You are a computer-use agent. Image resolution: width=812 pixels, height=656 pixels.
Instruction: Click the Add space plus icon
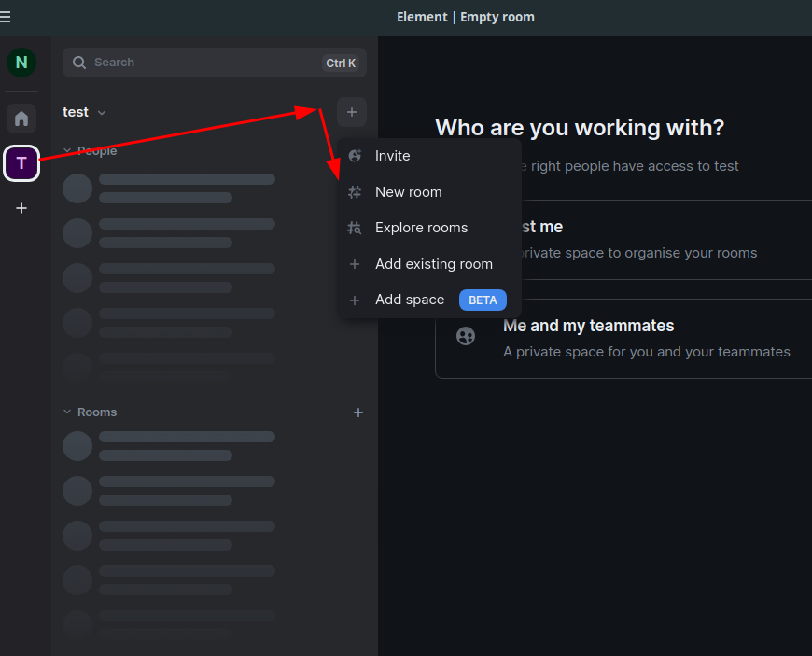pos(355,300)
